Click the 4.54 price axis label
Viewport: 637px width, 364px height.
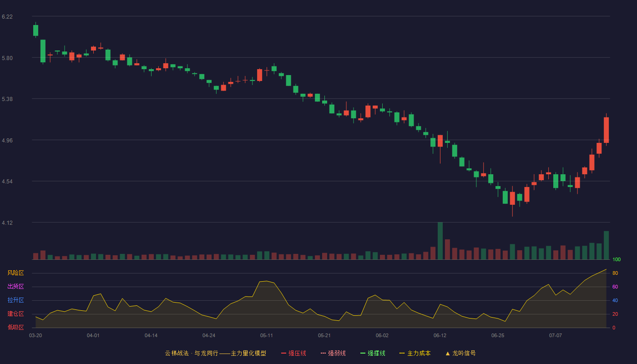pyautogui.click(x=7, y=182)
